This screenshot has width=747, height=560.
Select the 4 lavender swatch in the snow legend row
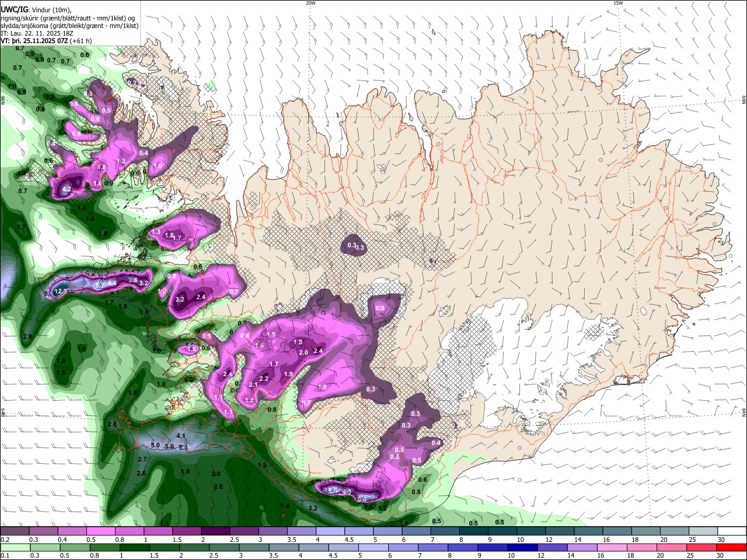(330, 531)
